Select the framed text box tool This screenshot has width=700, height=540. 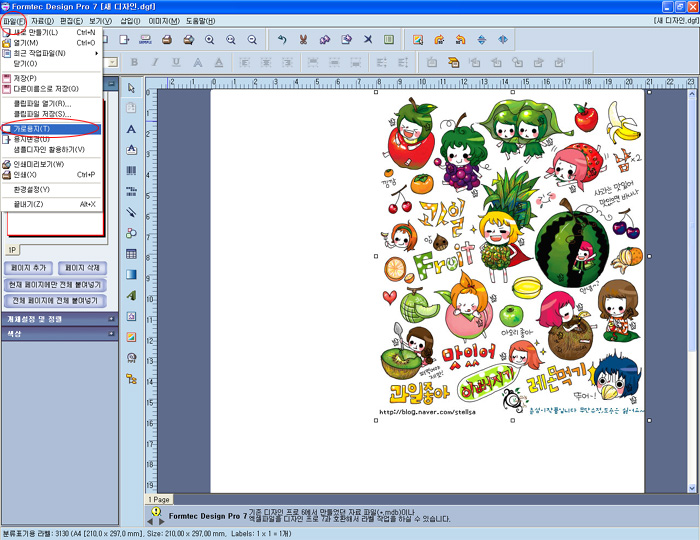[x=131, y=150]
